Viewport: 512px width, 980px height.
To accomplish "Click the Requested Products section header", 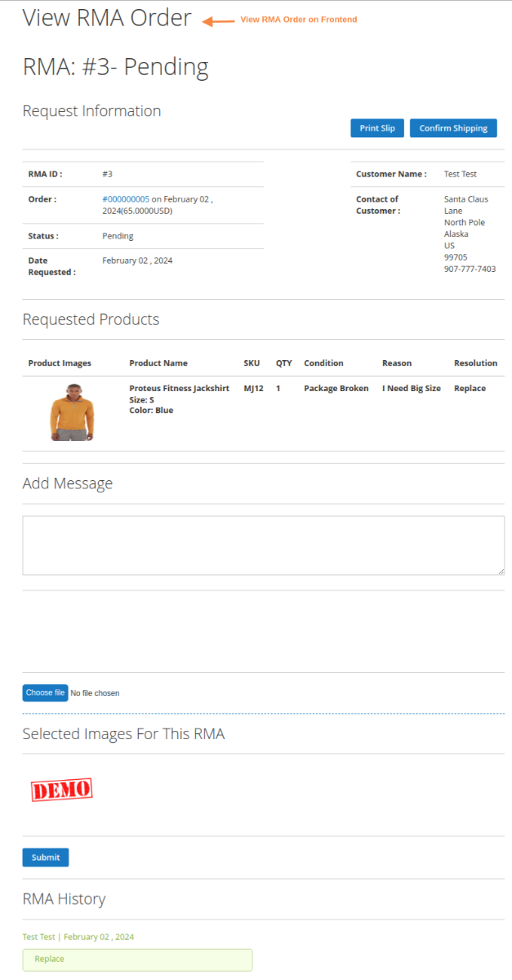I will [90, 319].
